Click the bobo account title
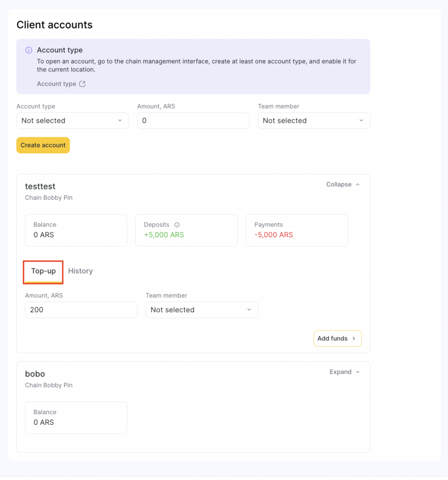This screenshot has height=480, width=448. tap(35, 374)
